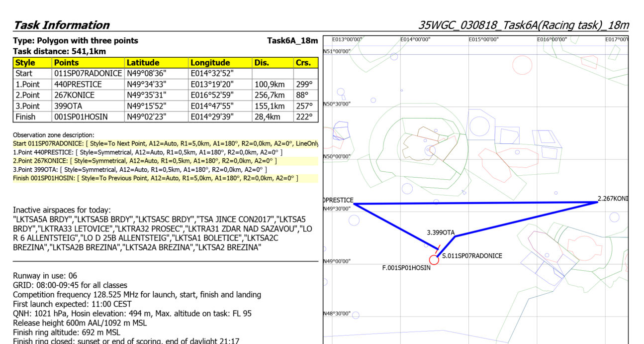Click the highlighted Finish 001SP01HOSIN observation zone line
Screen dimensions: 644x344
point(155,178)
